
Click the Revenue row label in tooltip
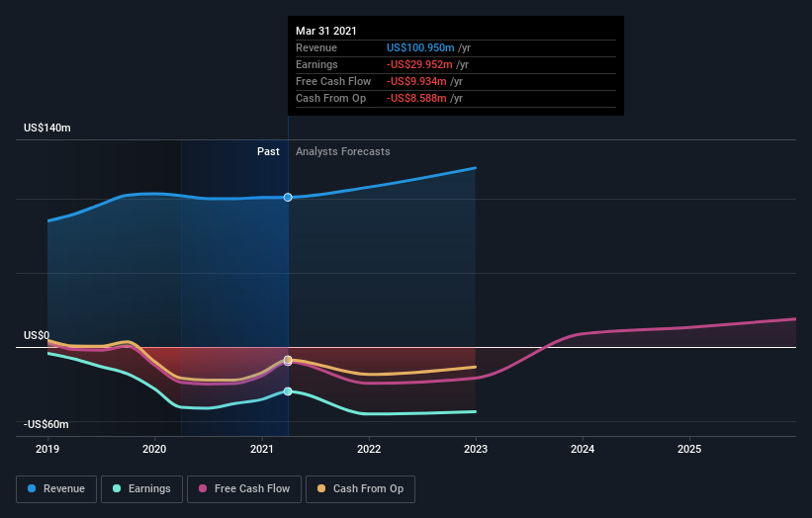[x=316, y=47]
